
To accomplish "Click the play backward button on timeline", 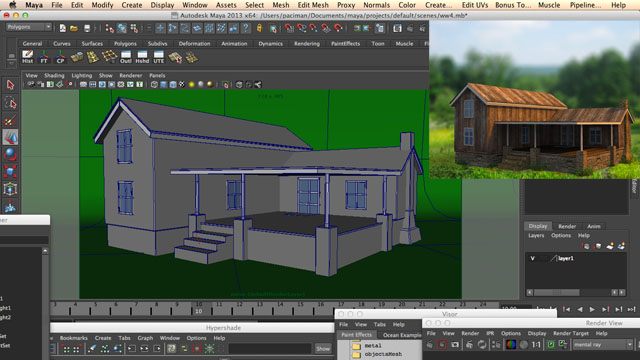I will point(580,309).
